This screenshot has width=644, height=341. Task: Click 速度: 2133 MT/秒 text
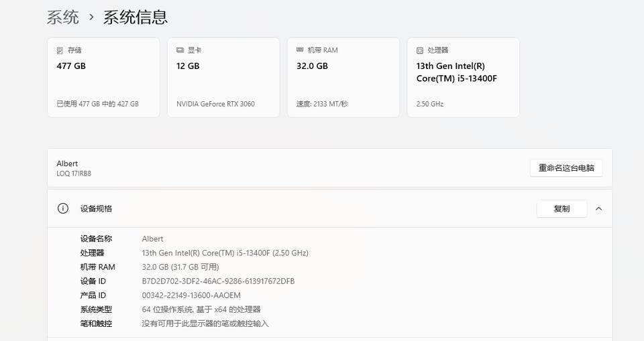322,104
